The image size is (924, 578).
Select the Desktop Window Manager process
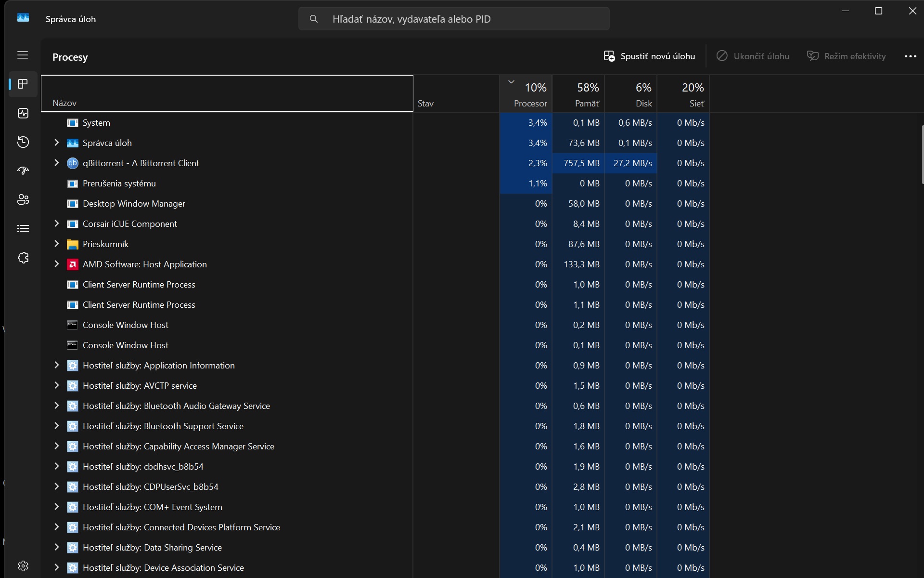134,204
